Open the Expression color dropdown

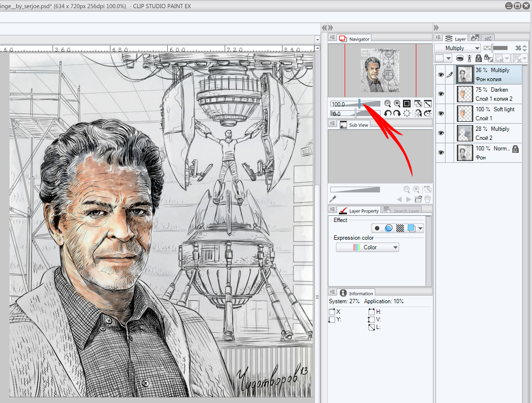368,247
